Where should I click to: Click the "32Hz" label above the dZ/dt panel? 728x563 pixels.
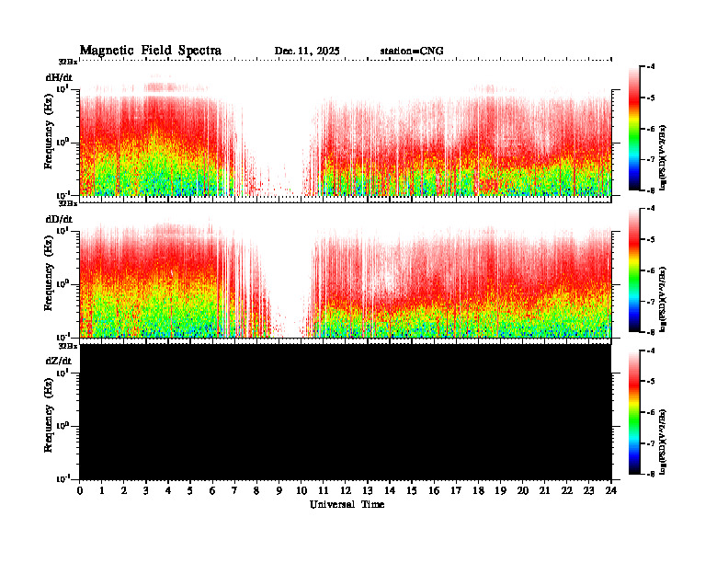point(68,346)
